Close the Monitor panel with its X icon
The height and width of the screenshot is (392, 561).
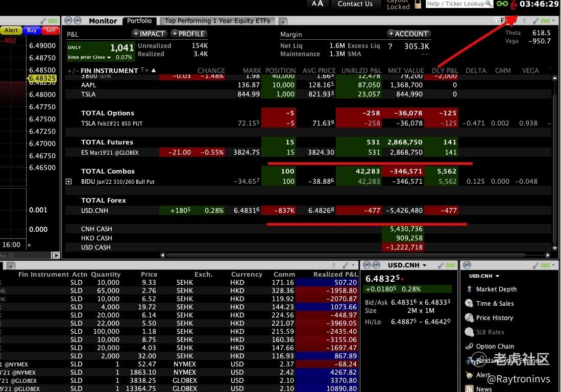click(x=68, y=21)
